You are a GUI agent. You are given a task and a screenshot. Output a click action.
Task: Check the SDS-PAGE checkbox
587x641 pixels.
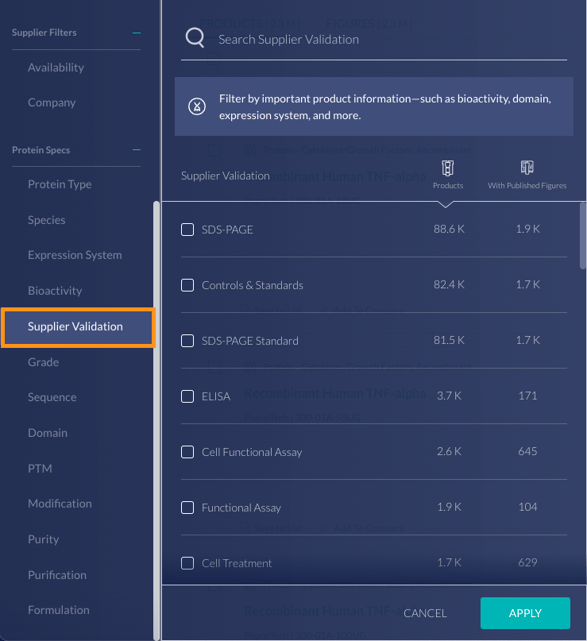(188, 229)
